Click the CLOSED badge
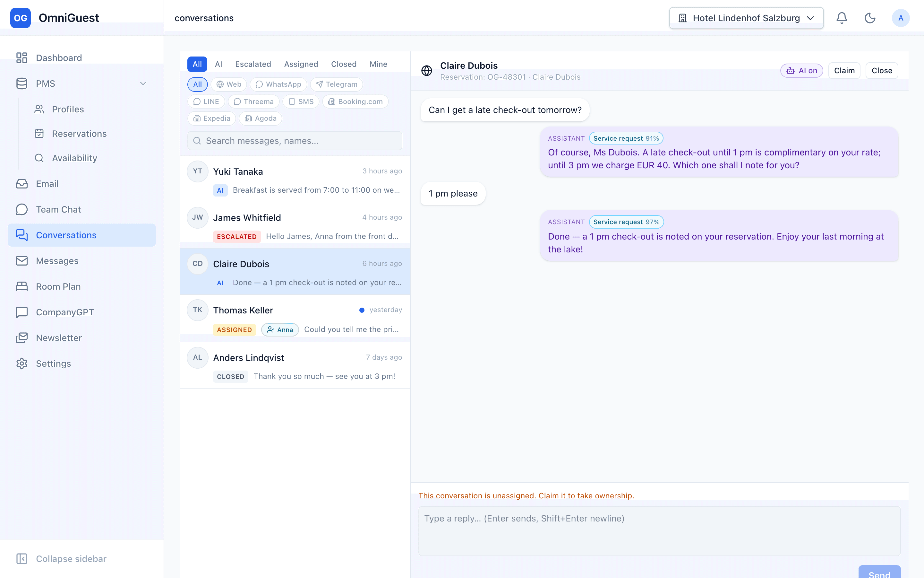 (x=230, y=377)
